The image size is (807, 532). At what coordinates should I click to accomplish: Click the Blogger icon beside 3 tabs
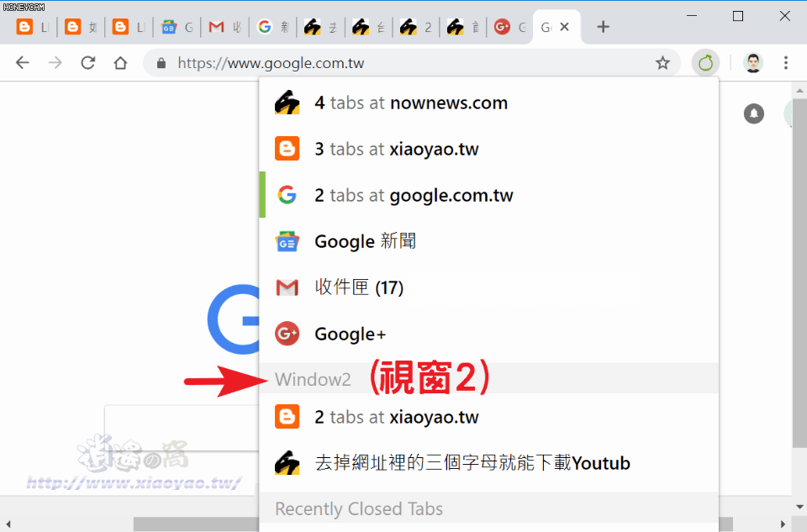click(x=287, y=149)
